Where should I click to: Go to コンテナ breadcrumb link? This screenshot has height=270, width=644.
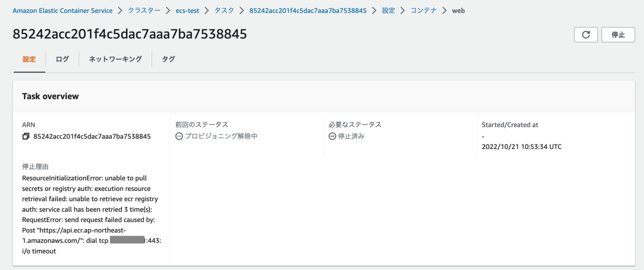(x=423, y=10)
